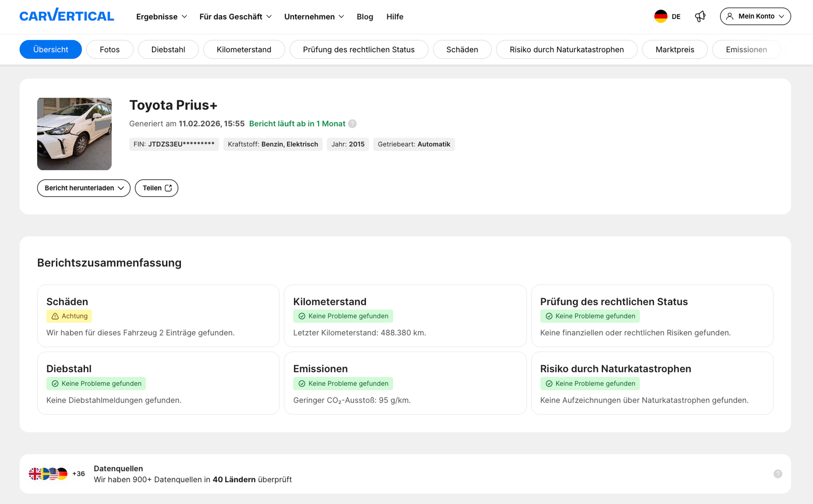Click the Teilen share button
This screenshot has height=504, width=813.
coord(156,188)
